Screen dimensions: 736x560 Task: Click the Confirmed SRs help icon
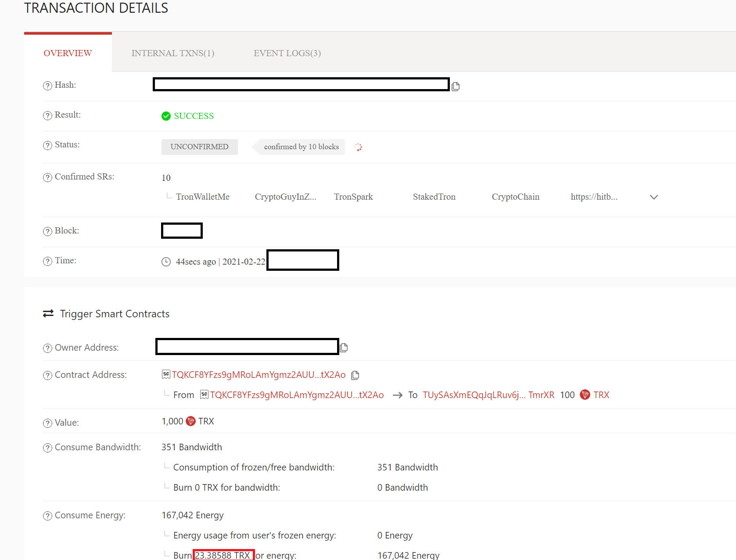[x=47, y=177]
